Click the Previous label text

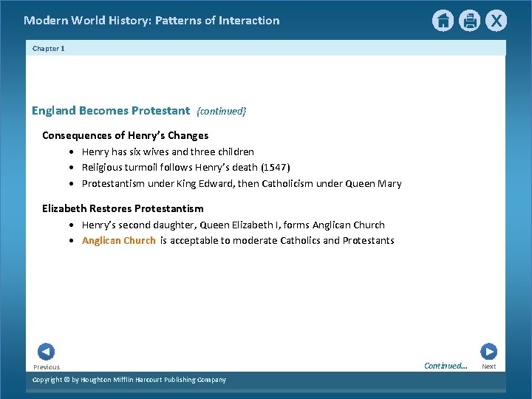(x=47, y=367)
